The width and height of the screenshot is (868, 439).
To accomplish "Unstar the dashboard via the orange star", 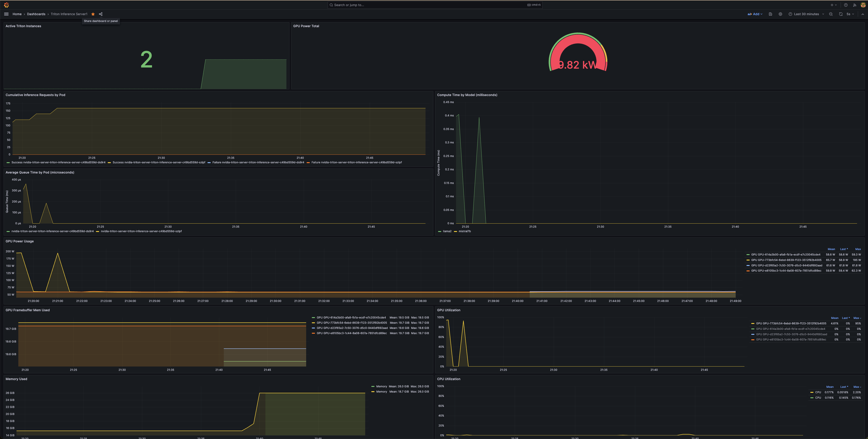I will coord(93,14).
